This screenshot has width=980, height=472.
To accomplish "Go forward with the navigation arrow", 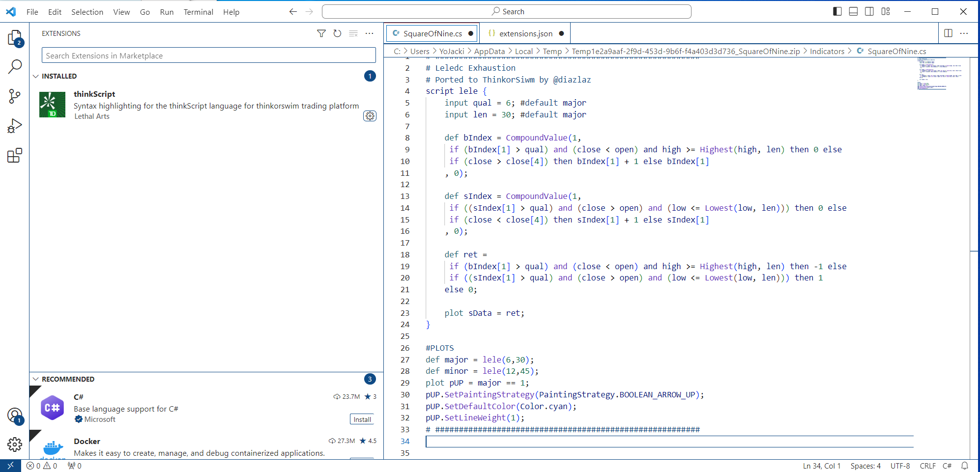I will point(309,12).
